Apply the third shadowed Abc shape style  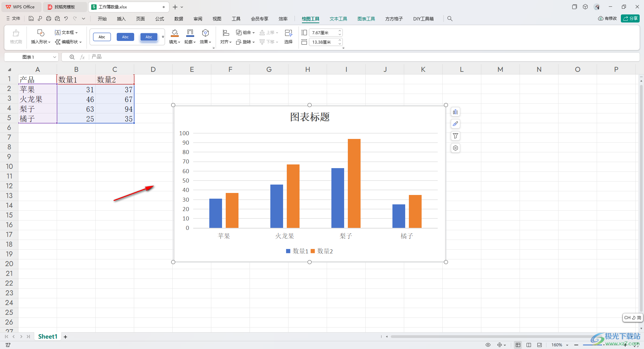149,37
